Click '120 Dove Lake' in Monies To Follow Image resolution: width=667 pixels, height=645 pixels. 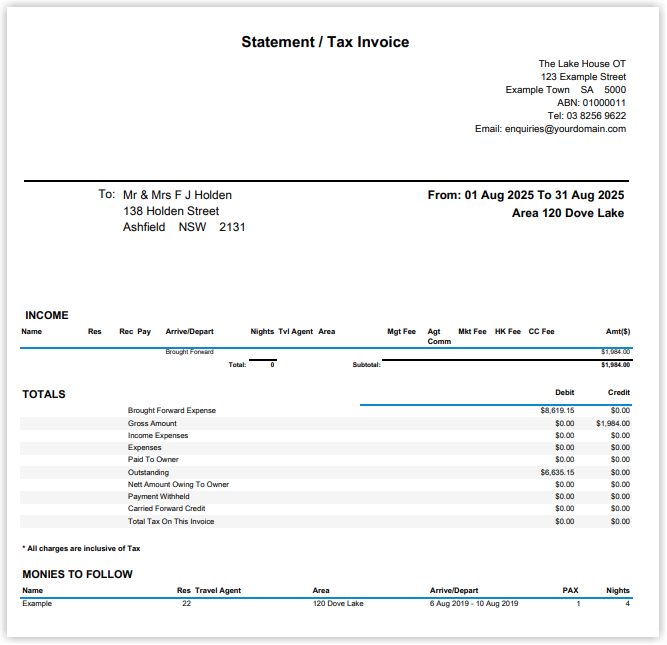tap(338, 604)
